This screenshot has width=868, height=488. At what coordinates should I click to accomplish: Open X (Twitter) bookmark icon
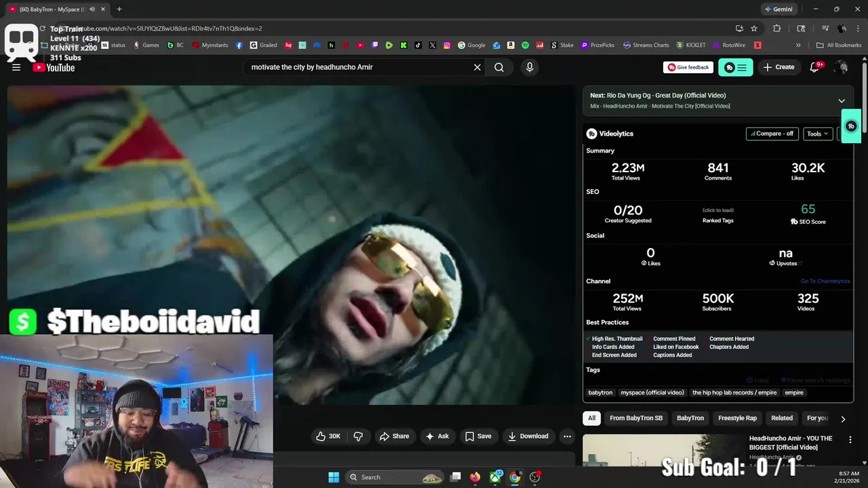432,45
